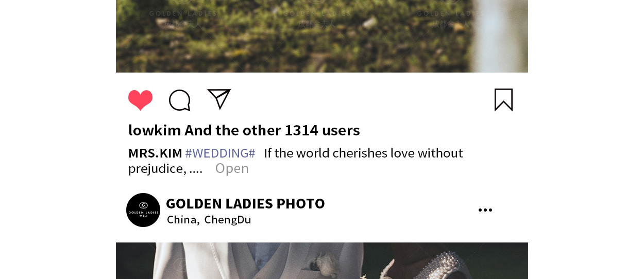Open the #WEDDING# hashtag
The height and width of the screenshot is (279, 644).
220,153
